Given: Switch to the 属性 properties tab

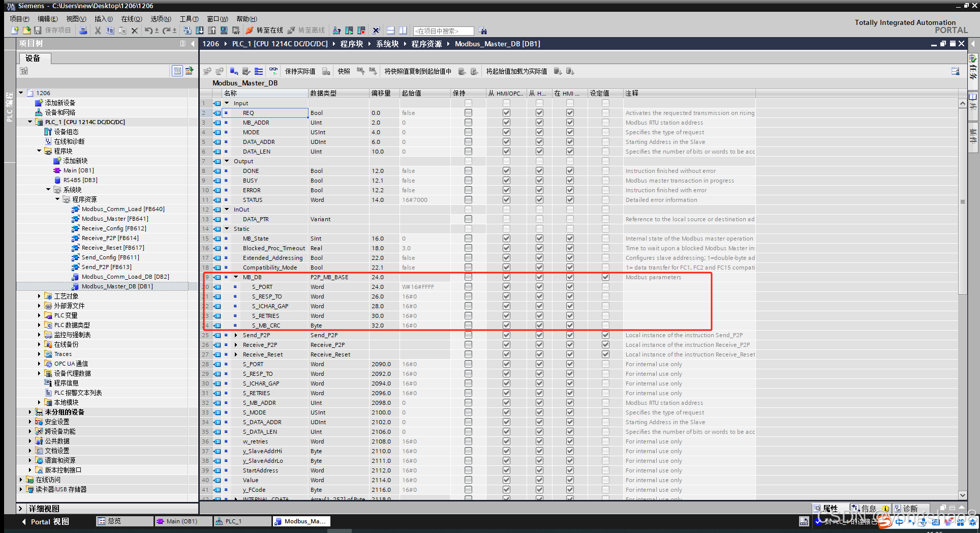Looking at the screenshot, I should (x=831, y=509).
